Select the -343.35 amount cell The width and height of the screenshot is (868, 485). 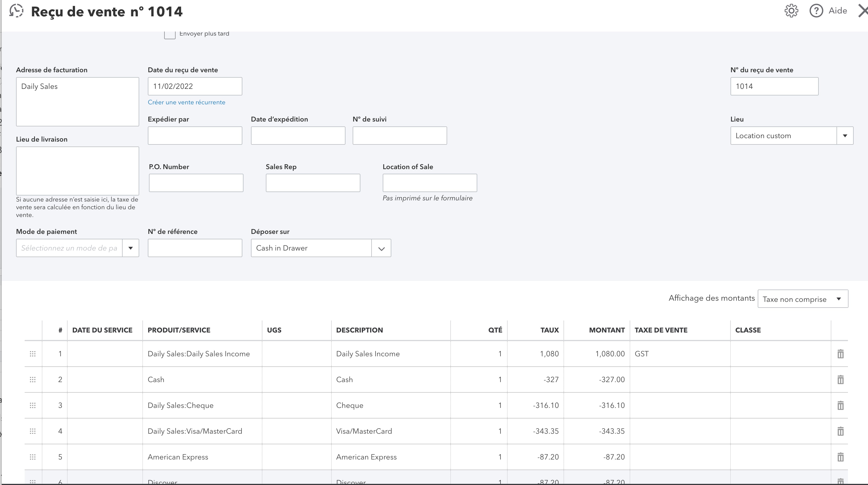tap(596, 431)
